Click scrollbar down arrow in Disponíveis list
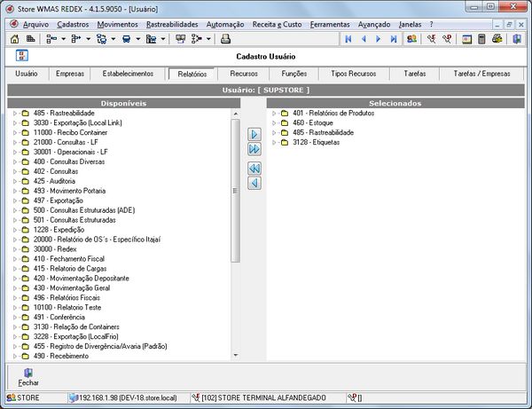Viewport: 532px width, 409px height. coord(236,356)
